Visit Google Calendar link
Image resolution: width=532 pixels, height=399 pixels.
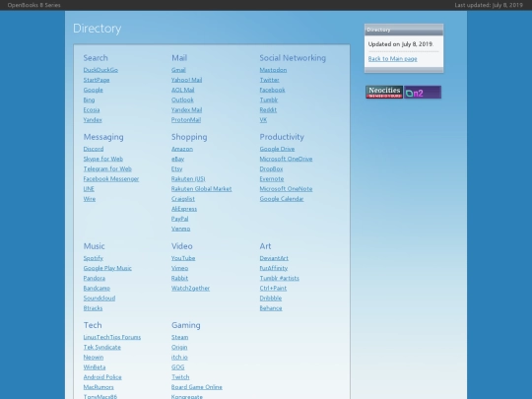click(282, 199)
